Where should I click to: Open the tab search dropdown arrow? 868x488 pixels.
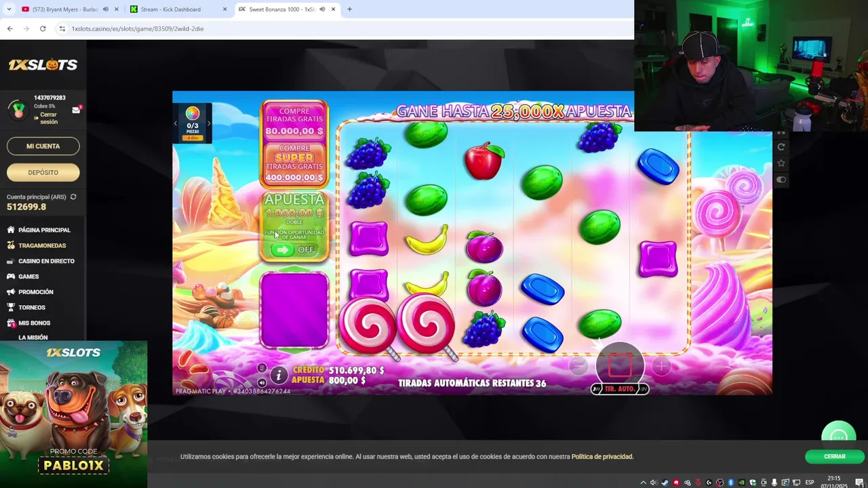tap(9, 9)
